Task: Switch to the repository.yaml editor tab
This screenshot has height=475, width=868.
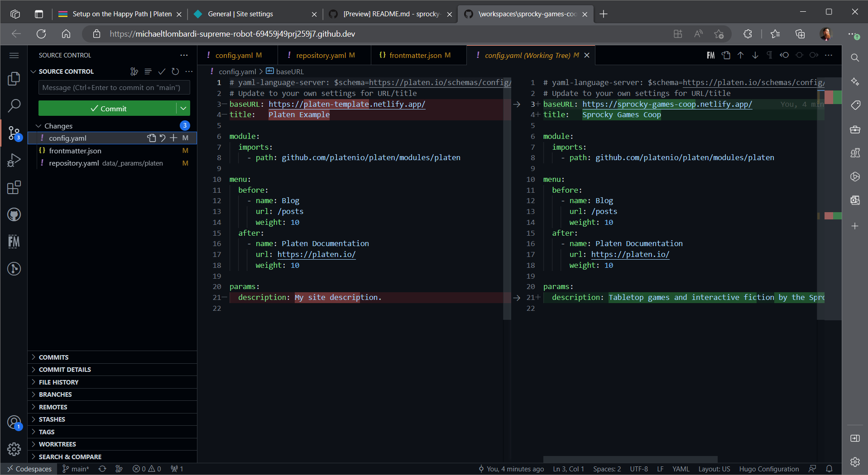Action: click(321, 55)
